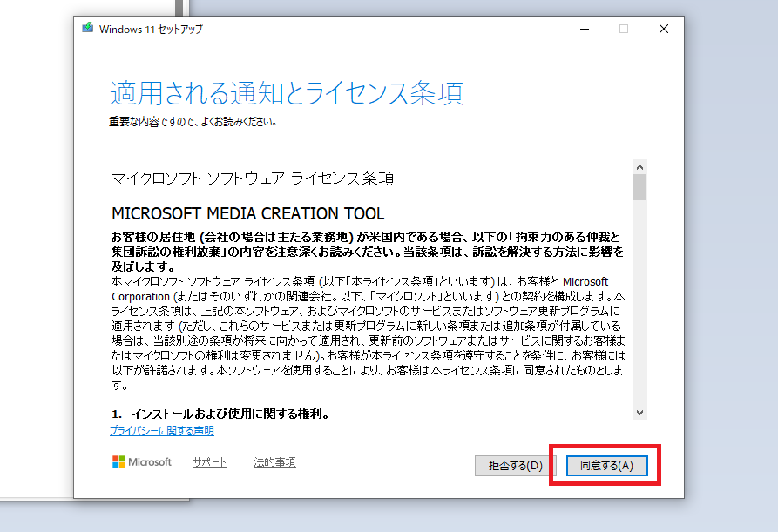Click the Windows 11 Setup title bar icon
778x532 pixels.
click(x=88, y=29)
